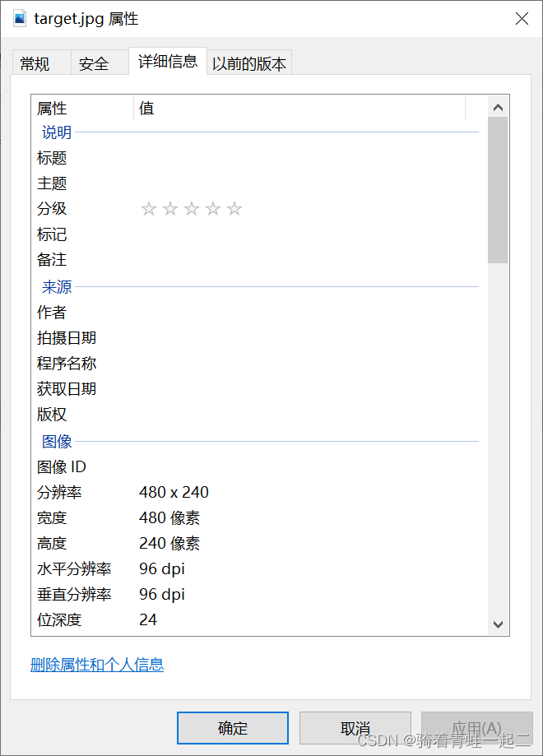Set rating to one star in 分级 row
The width and height of the screenshot is (543, 756).
pyautogui.click(x=149, y=209)
